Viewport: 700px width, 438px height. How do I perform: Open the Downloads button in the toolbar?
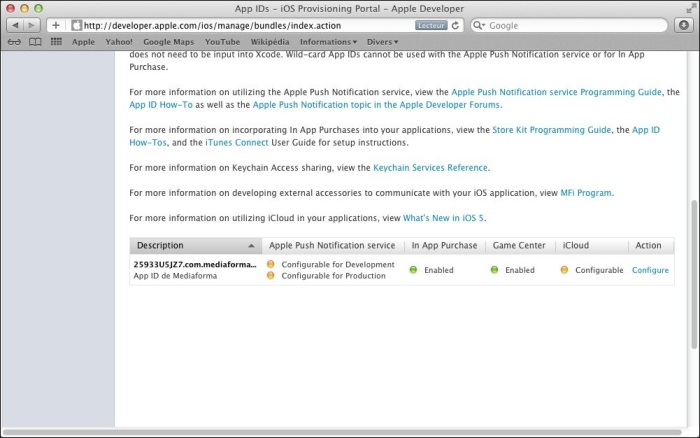[x=683, y=25]
